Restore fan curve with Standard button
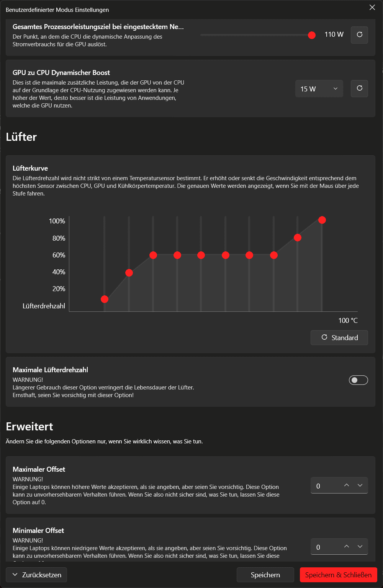Viewport: 383px width, 588px height. (x=339, y=337)
